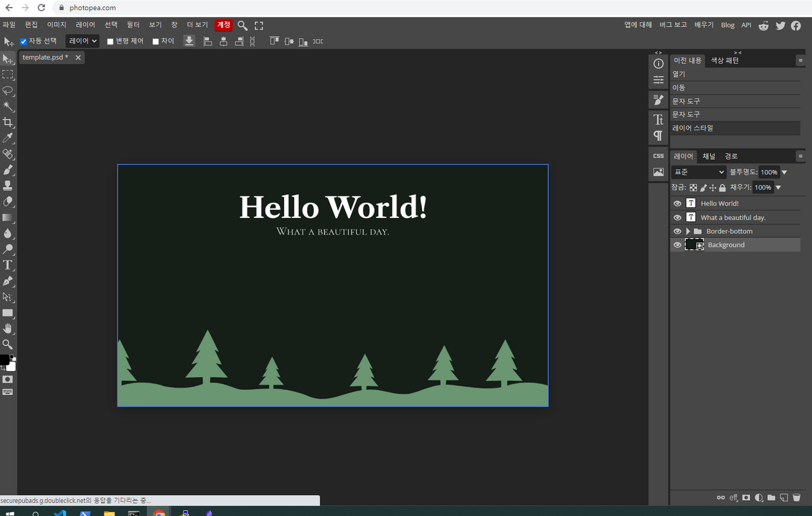
Task: Open the 필터 menu
Action: coord(133,25)
